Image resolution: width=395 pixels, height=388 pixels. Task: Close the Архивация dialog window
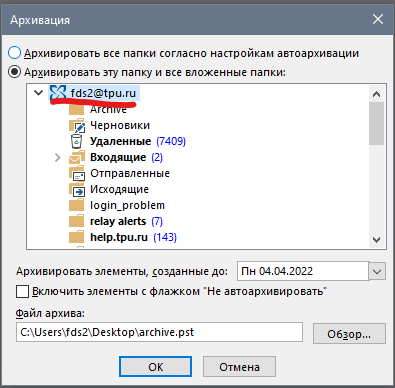click(378, 19)
